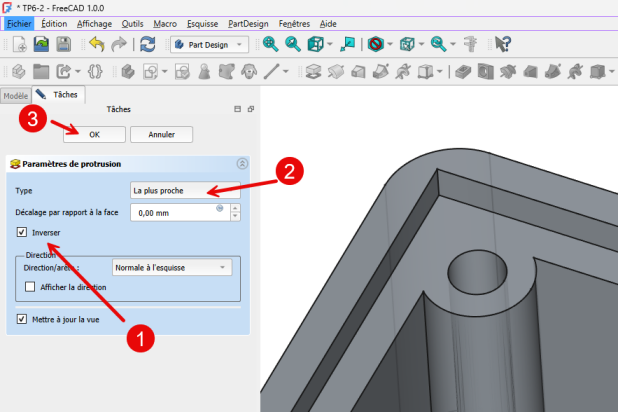Click the Create body icon
Viewport: 618px width, 412px height.
(128, 72)
